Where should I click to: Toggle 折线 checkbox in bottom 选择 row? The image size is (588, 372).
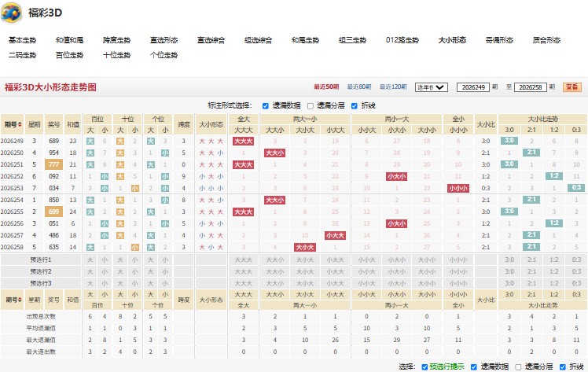563,366
